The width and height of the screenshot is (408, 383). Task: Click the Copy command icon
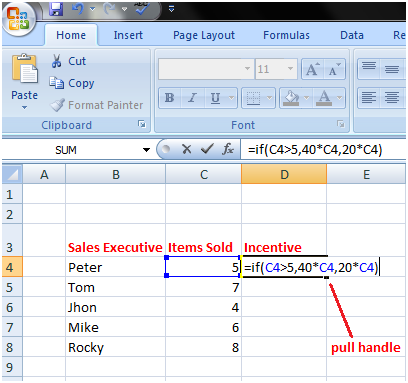click(x=56, y=83)
